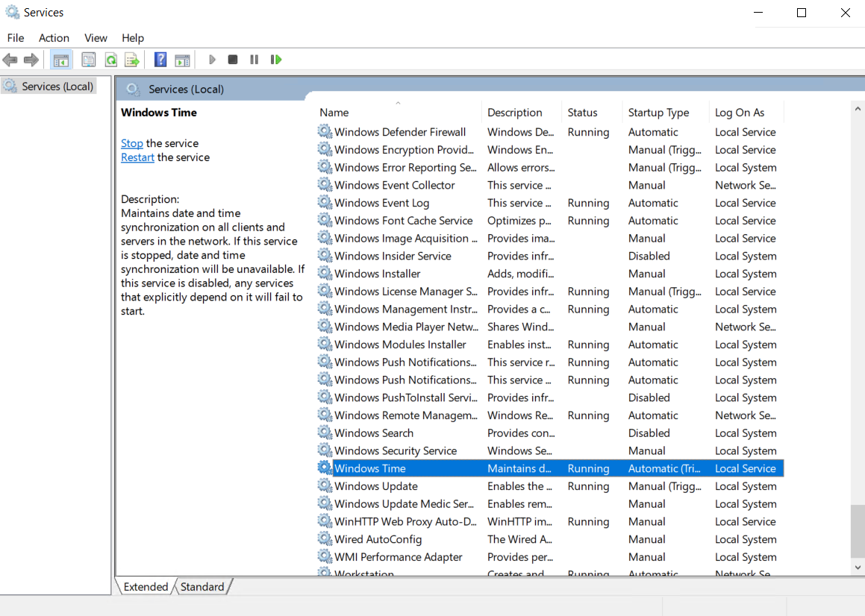Click gear icon beside Windows Search

click(x=325, y=433)
